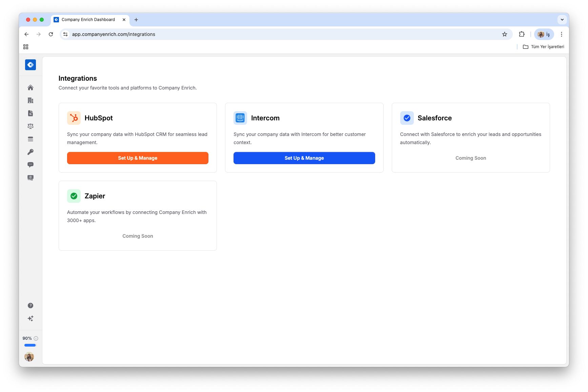588x392 pixels.
Task: Click Coming Soon on the Salesforce card
Action: pyautogui.click(x=471, y=158)
